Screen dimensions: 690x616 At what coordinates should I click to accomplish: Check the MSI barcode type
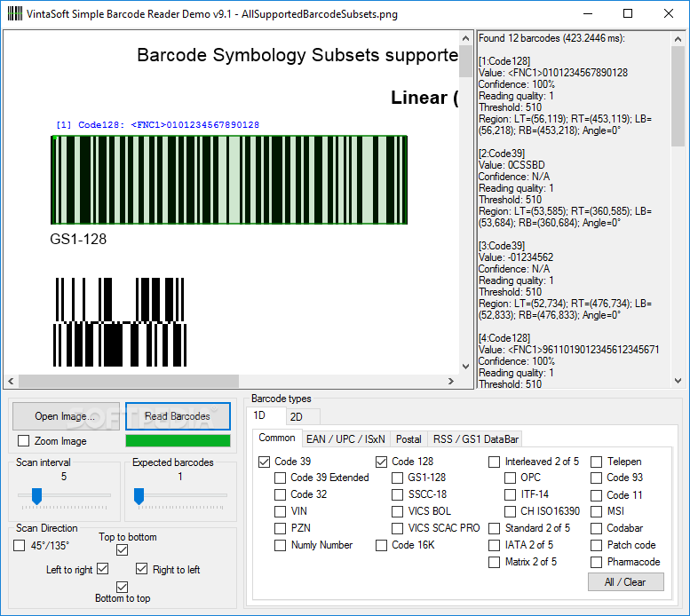[x=596, y=511]
